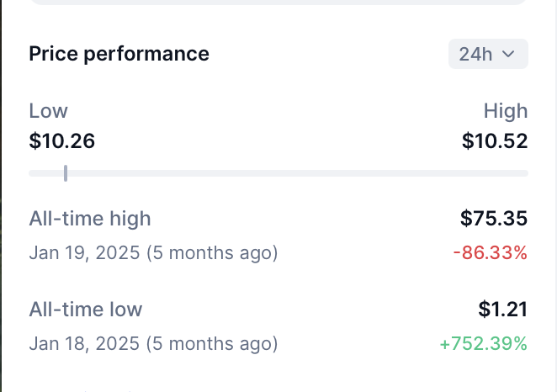This screenshot has height=392, width=557.
Task: Click the Jan 18, 2025 date
Action: (85, 343)
